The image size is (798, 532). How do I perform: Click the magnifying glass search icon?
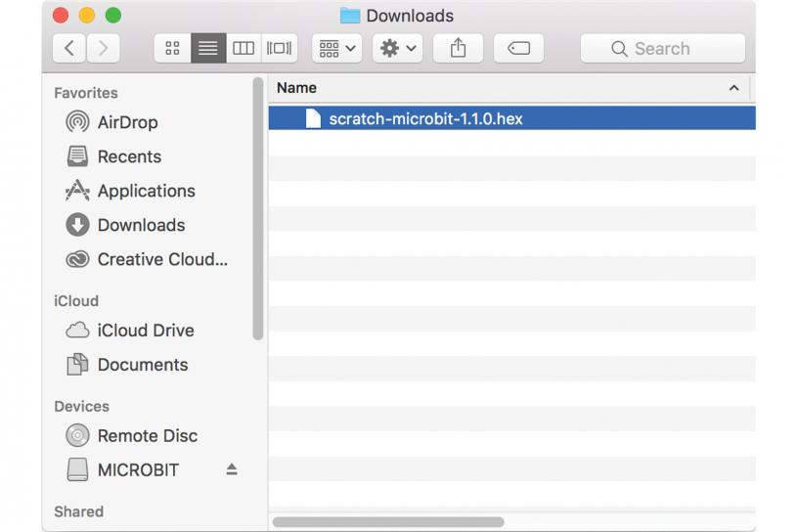pos(619,49)
